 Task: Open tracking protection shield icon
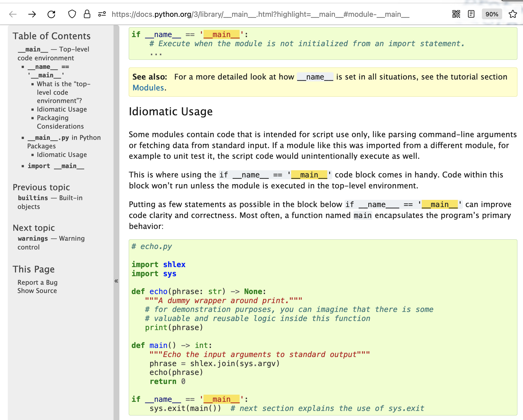point(72,14)
